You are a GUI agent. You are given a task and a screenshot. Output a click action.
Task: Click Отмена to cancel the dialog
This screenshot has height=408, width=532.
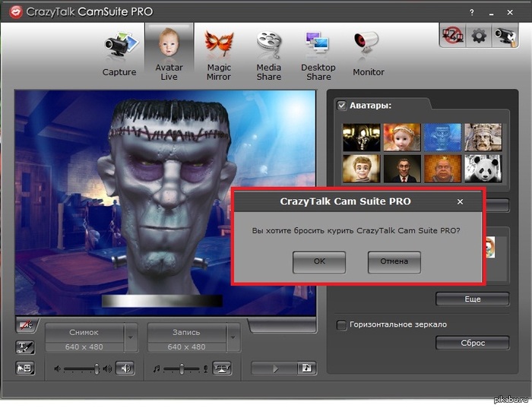pyautogui.click(x=394, y=261)
